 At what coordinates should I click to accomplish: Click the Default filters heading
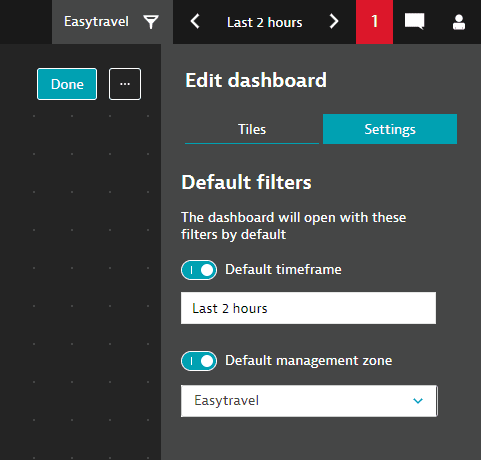point(246,182)
